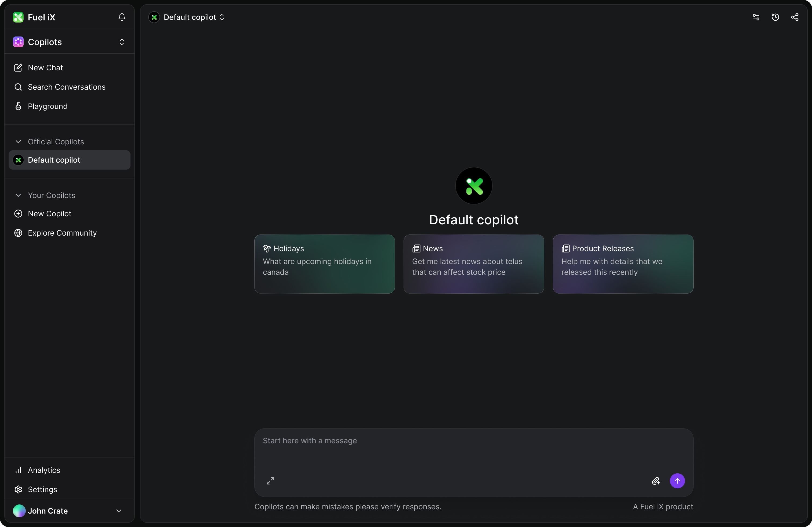Create a New Copilot

70,214
